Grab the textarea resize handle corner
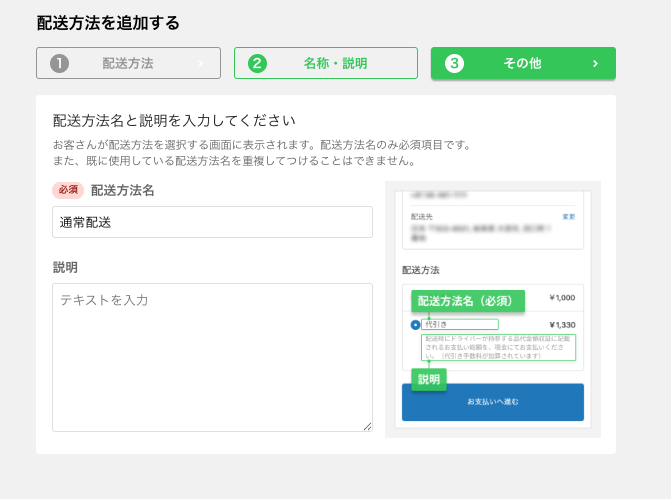This screenshot has width=671, height=499. [x=367, y=427]
